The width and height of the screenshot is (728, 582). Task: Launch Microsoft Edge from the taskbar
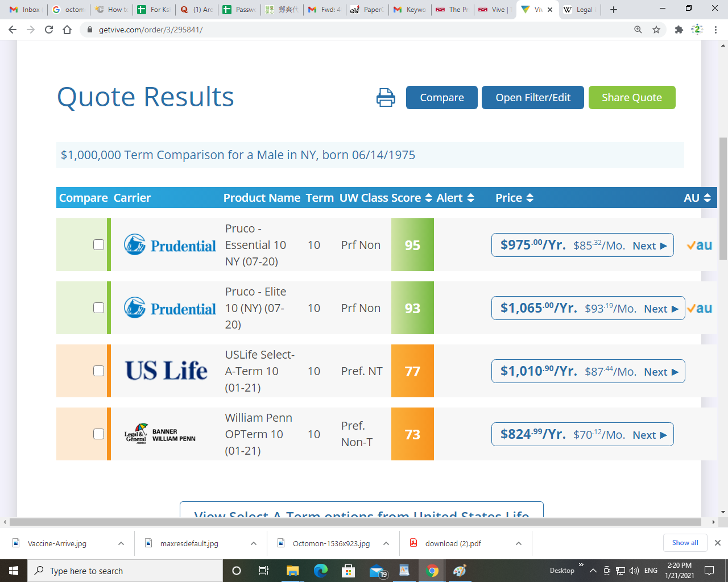coord(320,571)
